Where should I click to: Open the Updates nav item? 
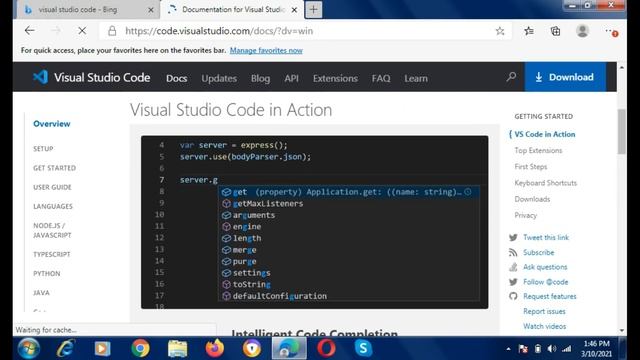[x=219, y=78]
